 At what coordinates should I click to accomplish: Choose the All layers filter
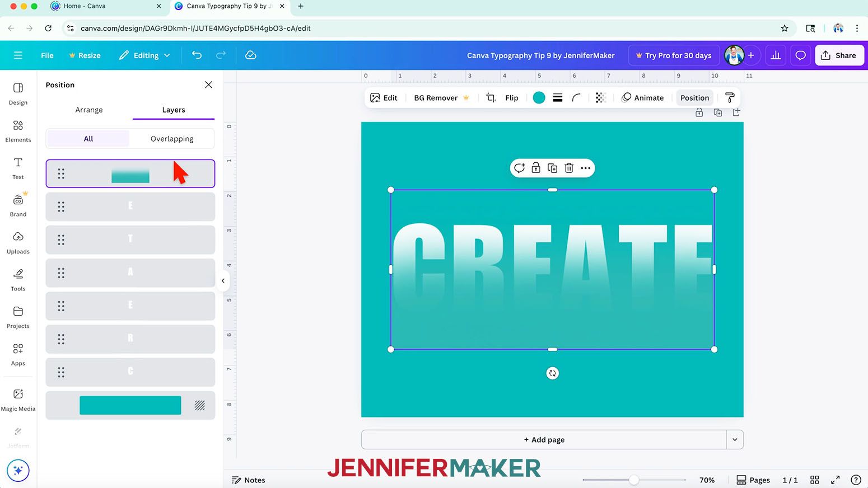point(88,139)
